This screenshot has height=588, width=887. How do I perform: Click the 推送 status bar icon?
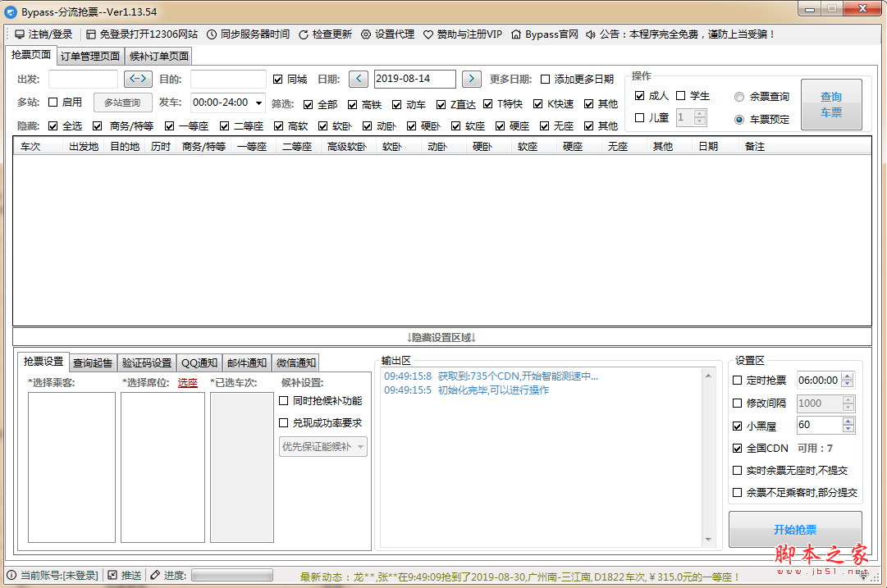point(112,575)
